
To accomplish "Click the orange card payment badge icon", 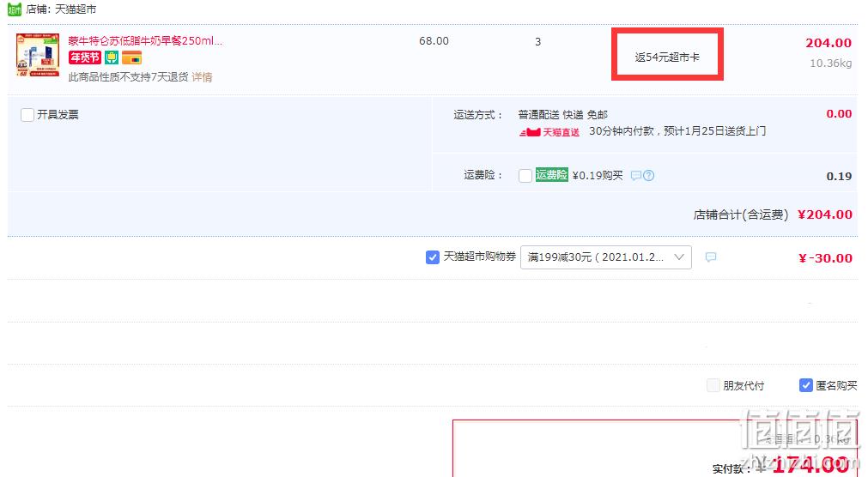I will coord(131,57).
